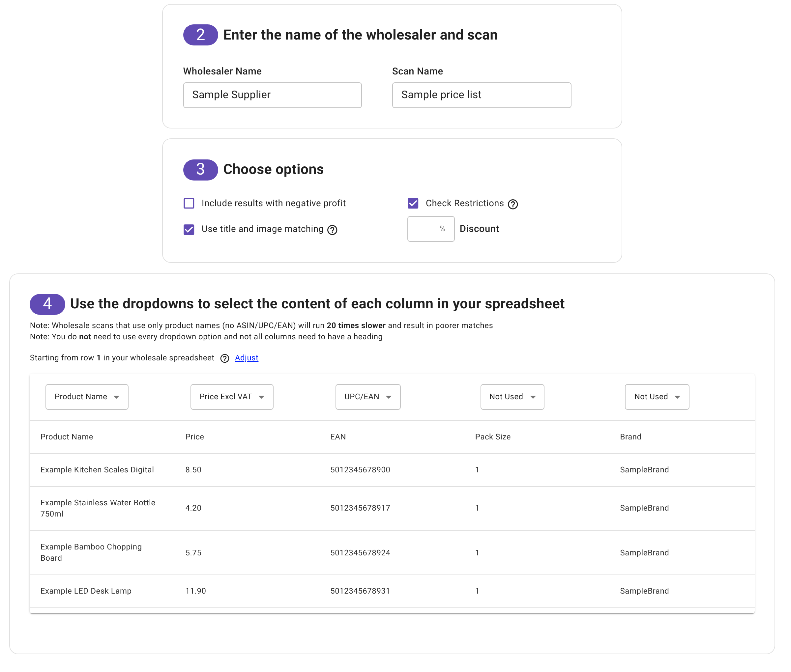
Task: Click EAN 5012345678917
Action: [360, 508]
